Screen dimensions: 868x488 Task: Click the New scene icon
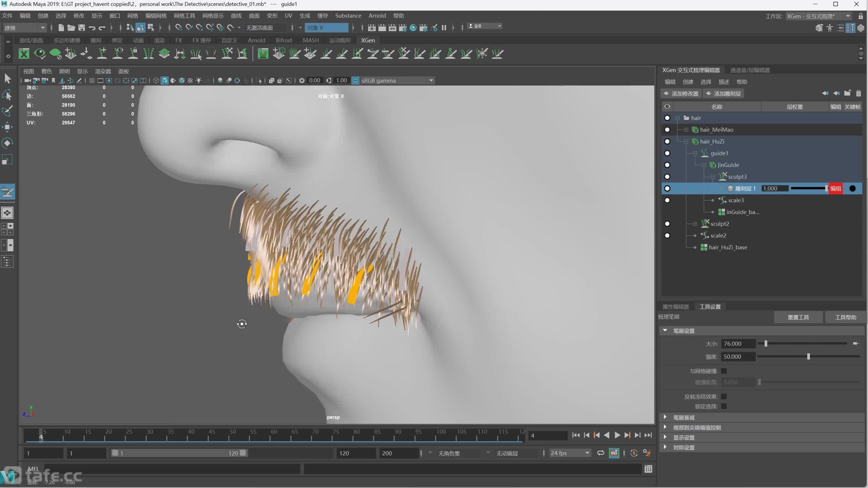(61, 27)
